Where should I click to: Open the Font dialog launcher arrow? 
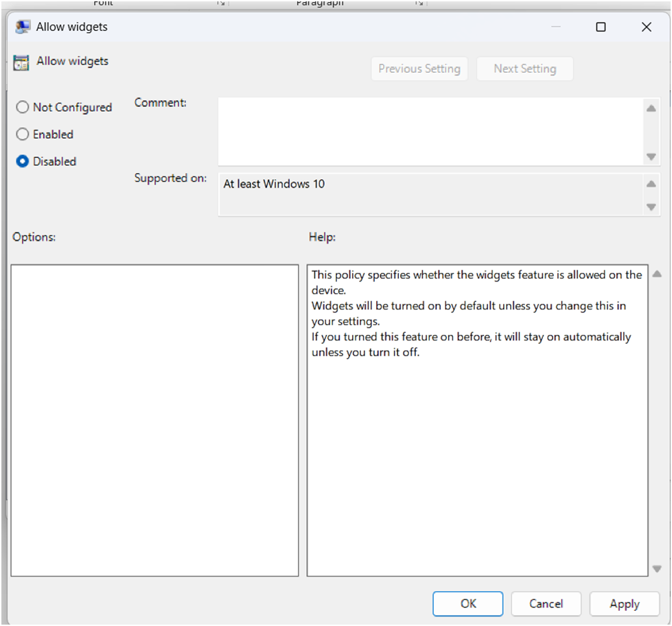point(221,3)
